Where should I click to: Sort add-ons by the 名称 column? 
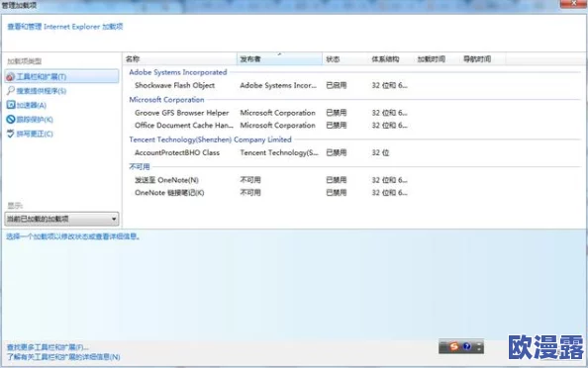(179, 58)
